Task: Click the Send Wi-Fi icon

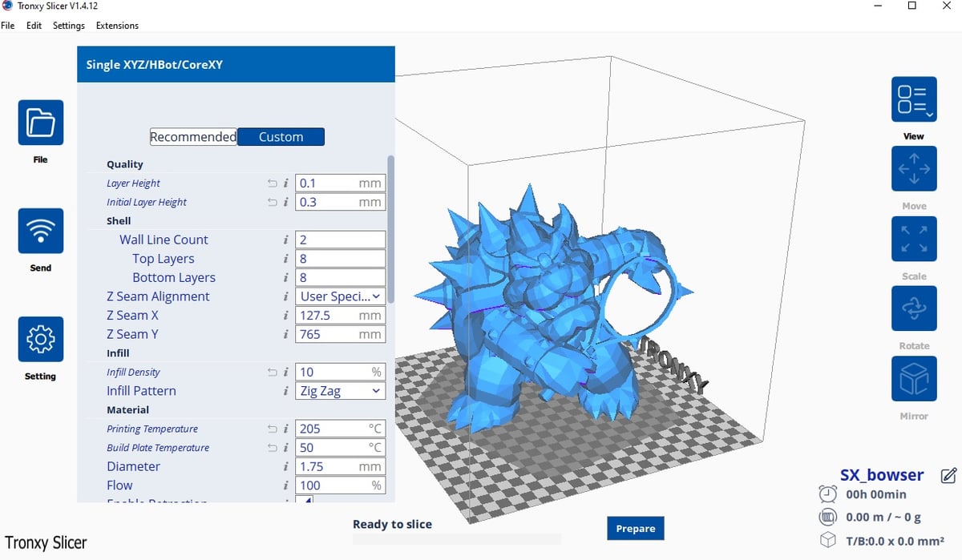Action: pyautogui.click(x=40, y=232)
